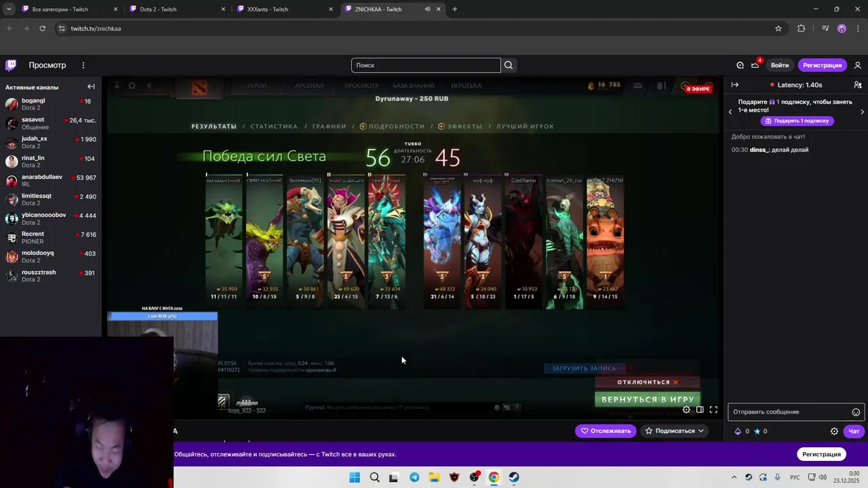Mute the ZNICHKAA tab audio icon
868x488 pixels.
[427, 9]
